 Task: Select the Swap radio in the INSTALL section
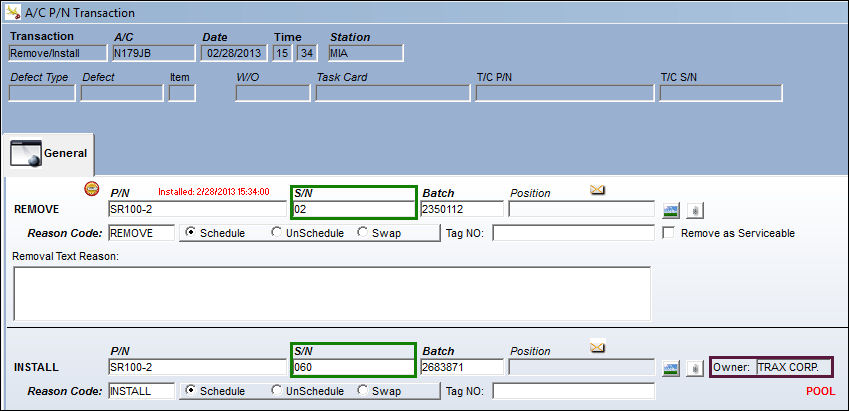coord(363,390)
